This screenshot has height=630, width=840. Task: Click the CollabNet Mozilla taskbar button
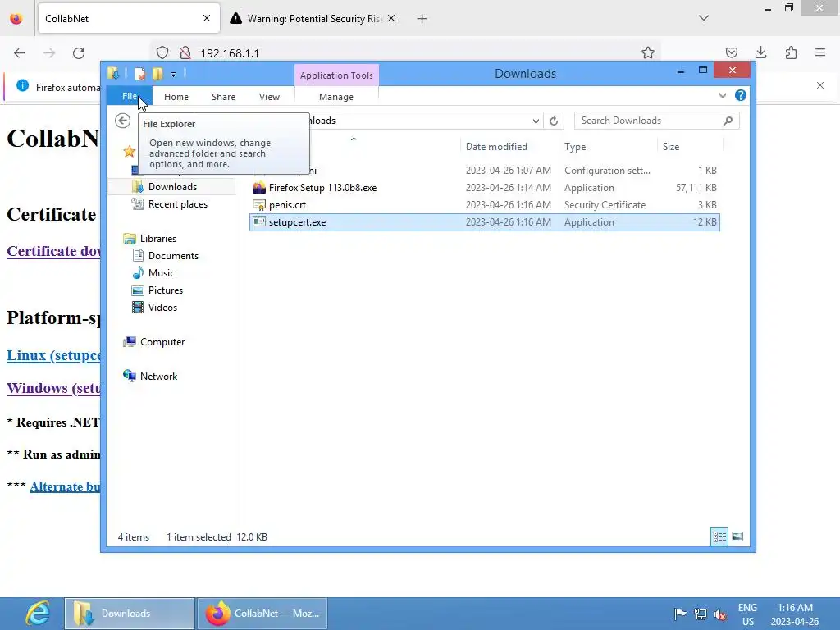tap(262, 614)
